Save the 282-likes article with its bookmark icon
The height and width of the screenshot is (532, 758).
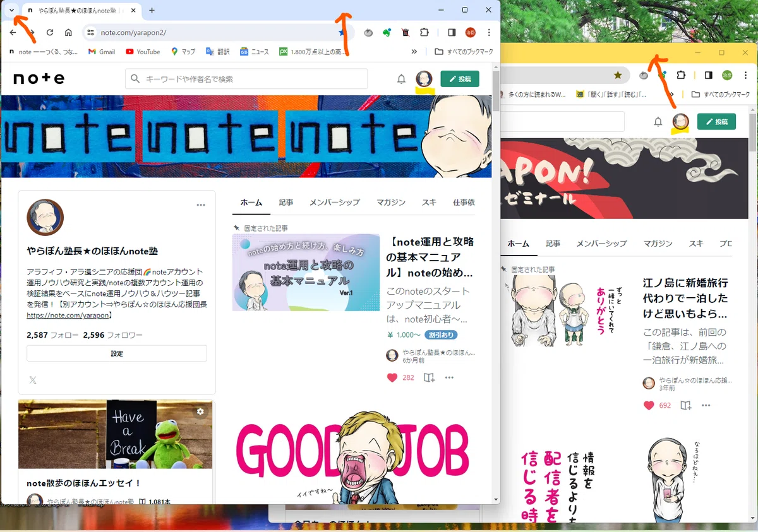coord(429,377)
